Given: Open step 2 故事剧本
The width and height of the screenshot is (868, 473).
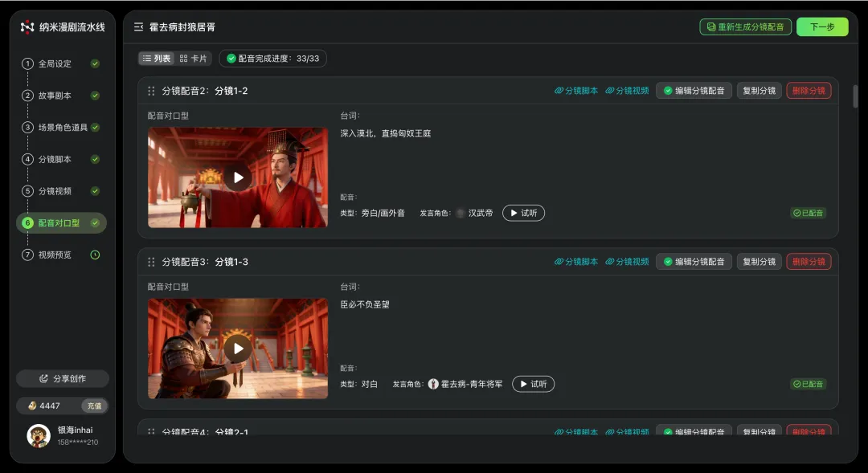Looking at the screenshot, I should coord(61,96).
